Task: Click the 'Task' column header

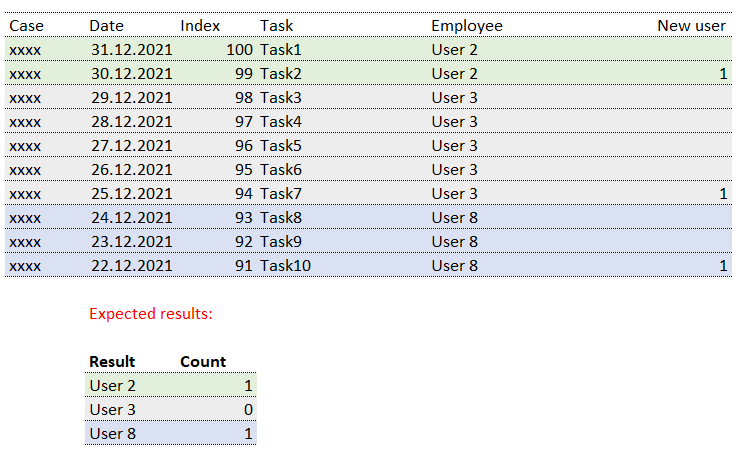Action: tap(276, 26)
